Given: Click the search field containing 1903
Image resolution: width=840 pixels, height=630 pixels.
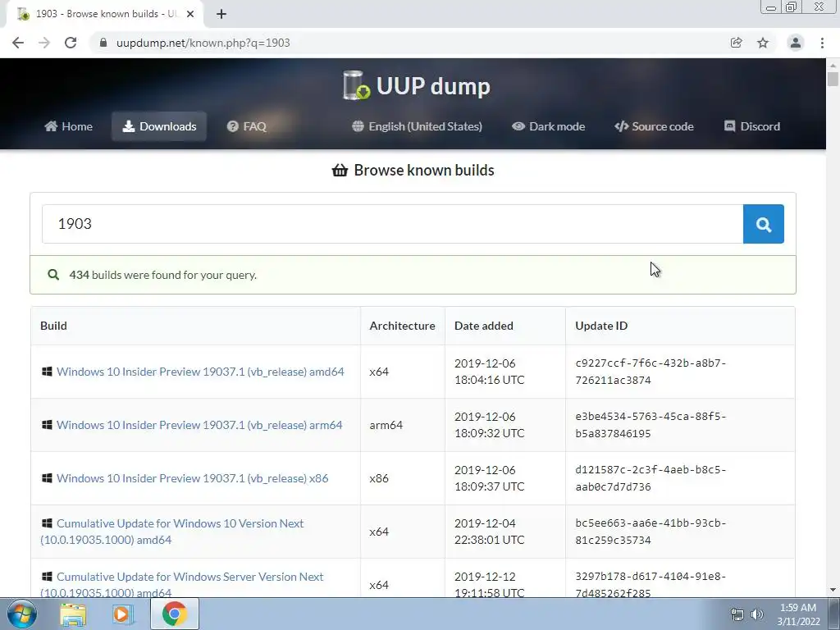Looking at the screenshot, I should point(393,224).
